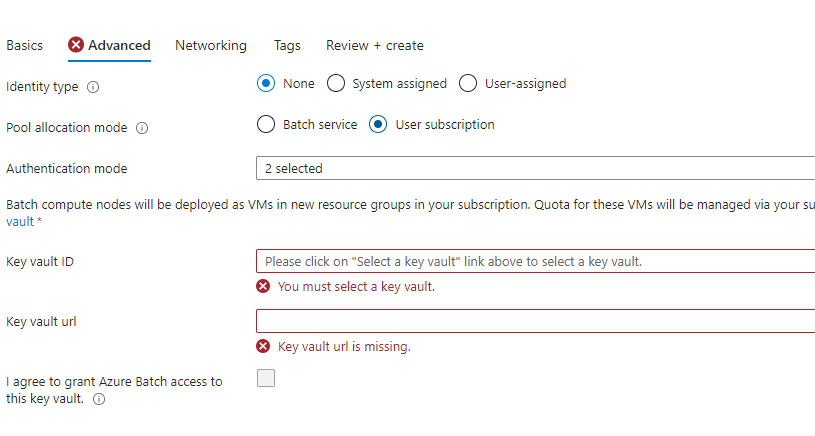Choose User-assigned identity type option
Screen dimensions: 815x436
(468, 83)
